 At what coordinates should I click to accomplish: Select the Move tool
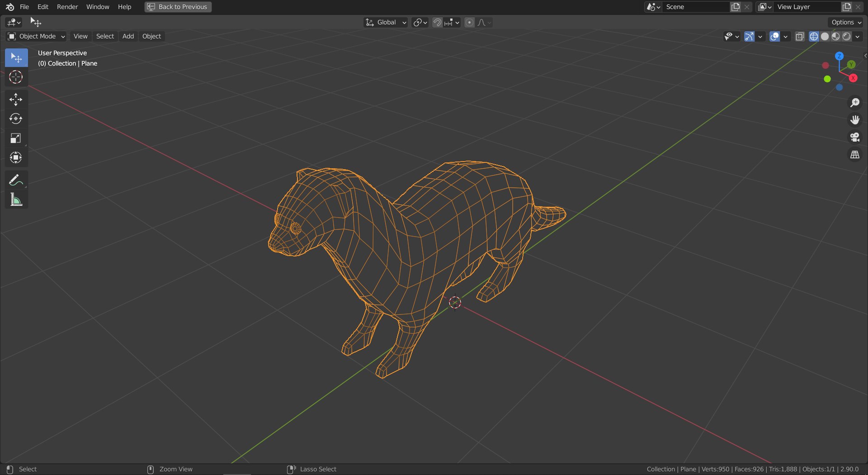(x=16, y=100)
